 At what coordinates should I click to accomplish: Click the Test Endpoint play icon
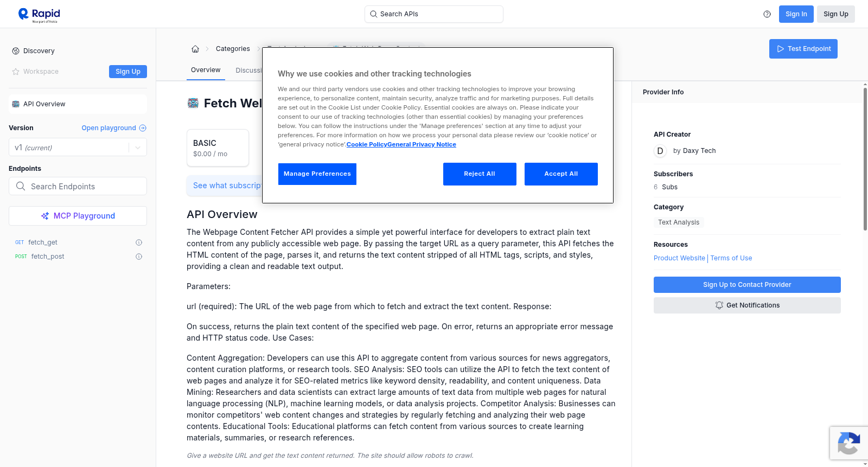click(781, 49)
